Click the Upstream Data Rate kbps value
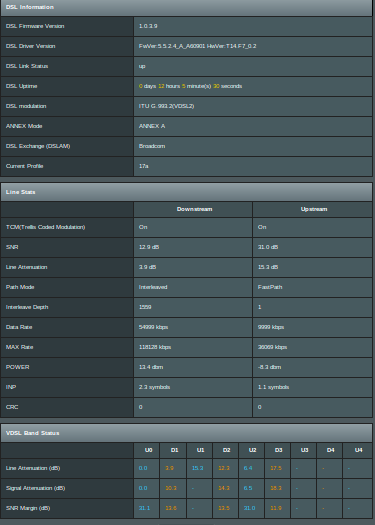 tap(271, 327)
